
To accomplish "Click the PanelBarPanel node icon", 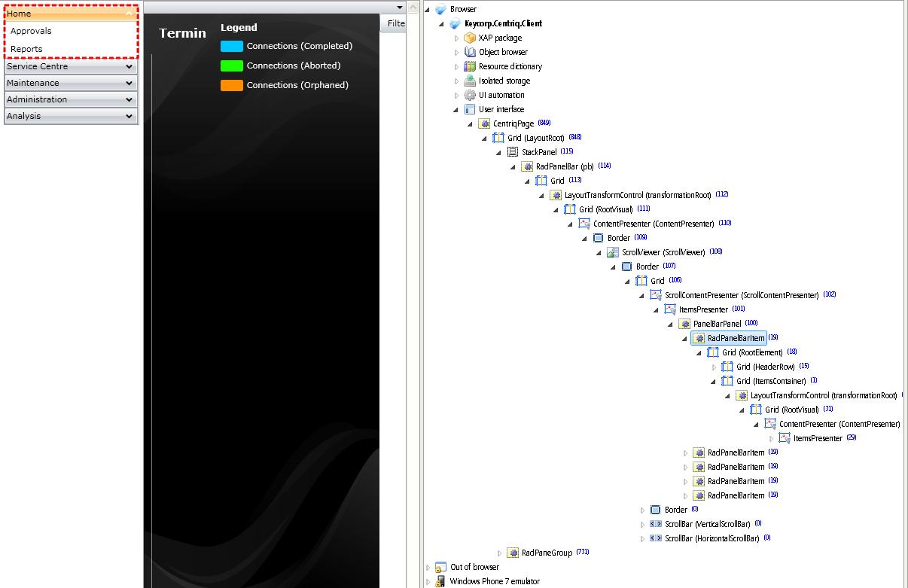I will coord(684,324).
